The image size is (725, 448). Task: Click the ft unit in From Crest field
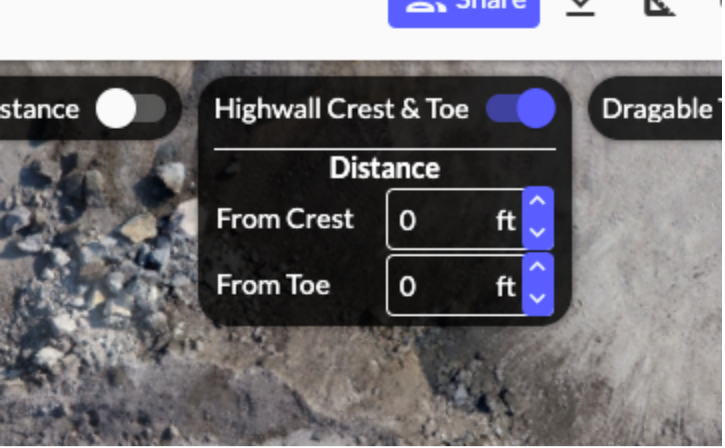pos(506,221)
